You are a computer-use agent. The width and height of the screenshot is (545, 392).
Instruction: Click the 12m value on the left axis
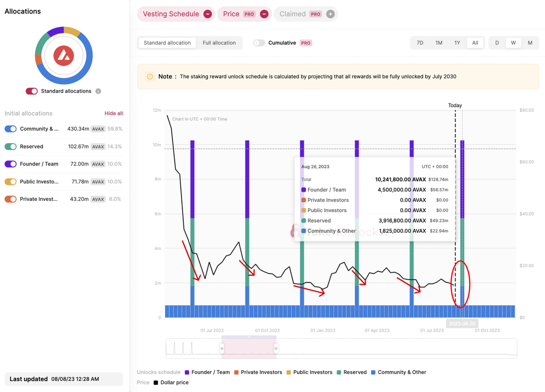point(157,110)
